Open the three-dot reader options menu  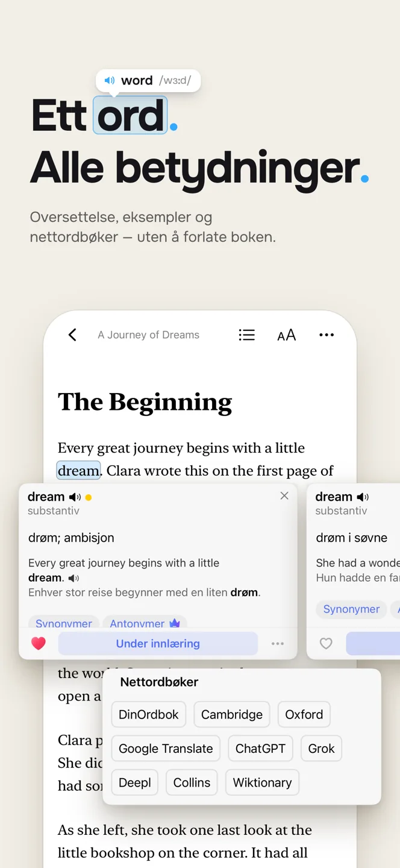(327, 335)
